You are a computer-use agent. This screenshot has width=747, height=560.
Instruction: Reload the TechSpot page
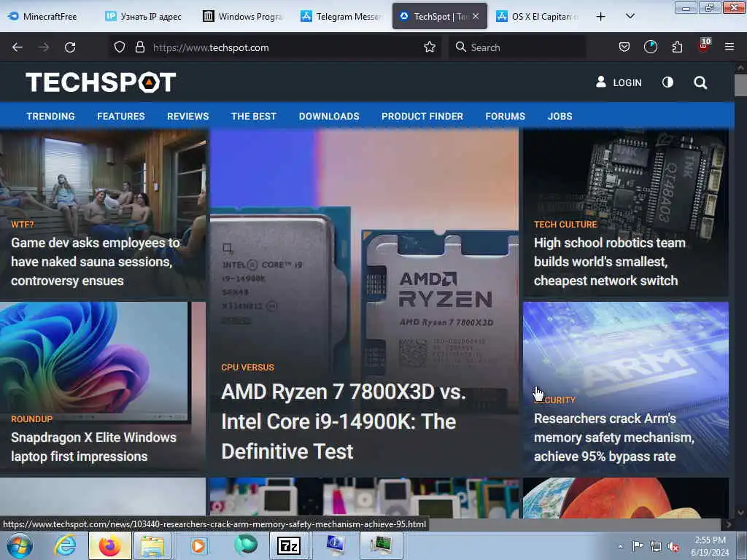[70, 47]
